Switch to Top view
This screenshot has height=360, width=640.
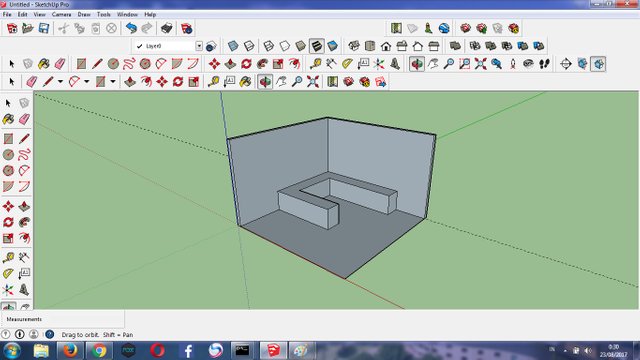[370, 46]
